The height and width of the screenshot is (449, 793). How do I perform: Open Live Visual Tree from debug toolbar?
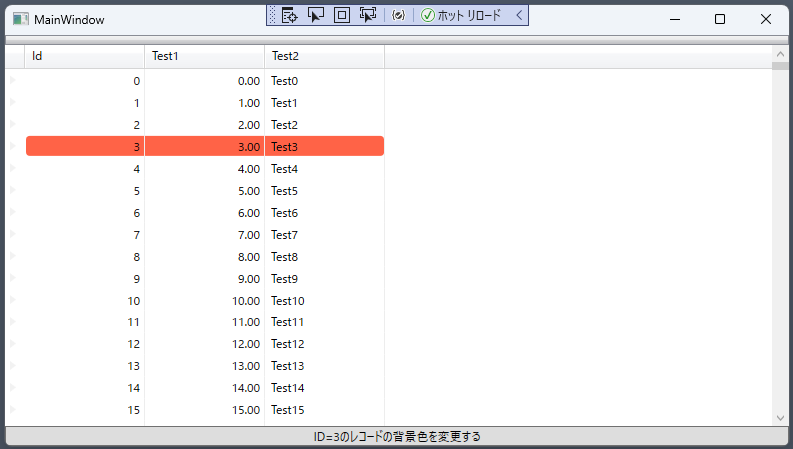(289, 15)
